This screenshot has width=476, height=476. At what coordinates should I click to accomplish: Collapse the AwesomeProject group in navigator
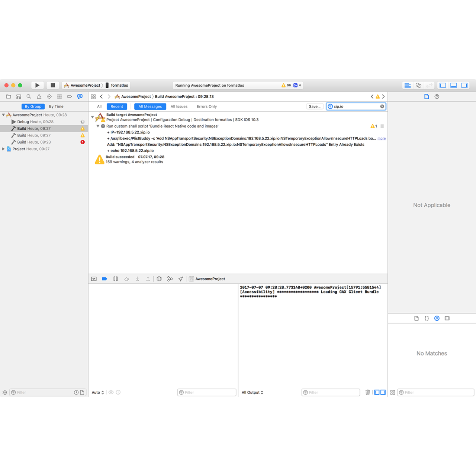pos(3,115)
